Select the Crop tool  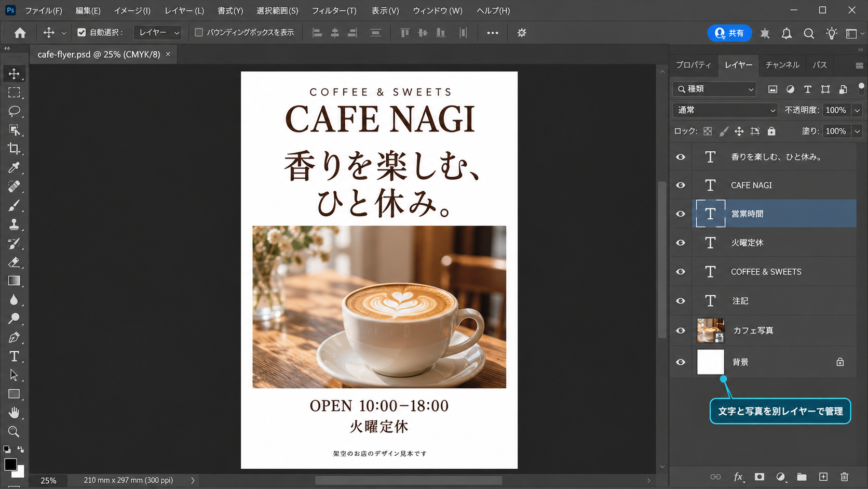coord(14,149)
